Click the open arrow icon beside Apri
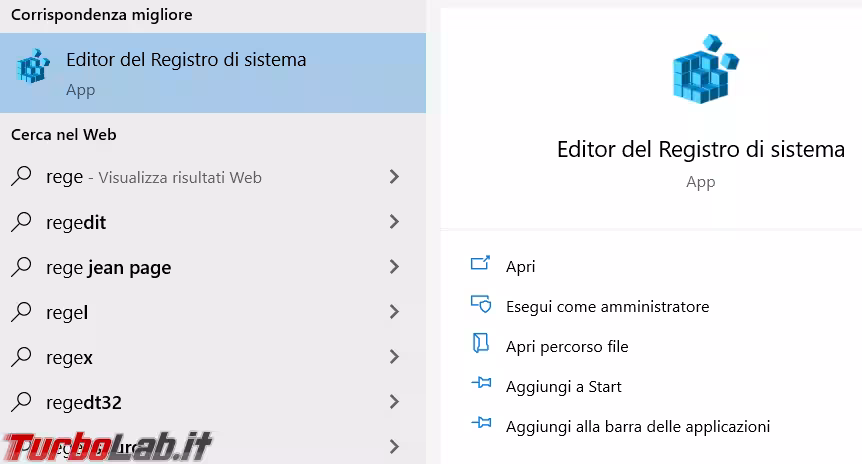The image size is (862, 464). (480, 264)
